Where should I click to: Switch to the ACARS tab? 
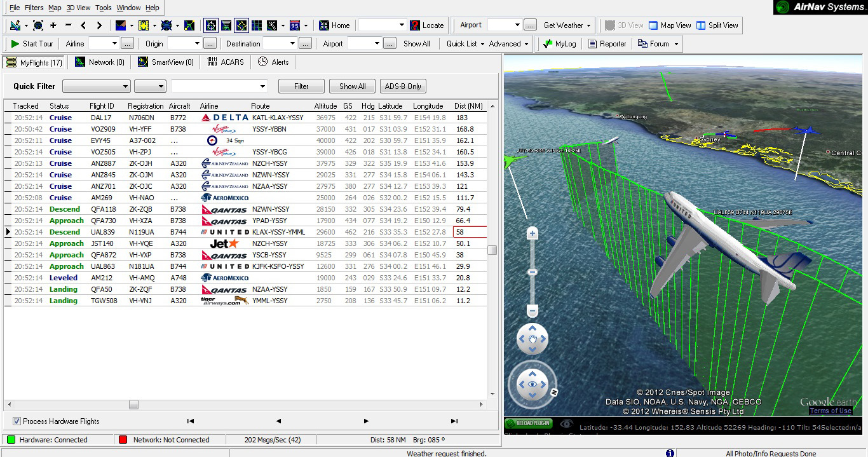tap(226, 62)
